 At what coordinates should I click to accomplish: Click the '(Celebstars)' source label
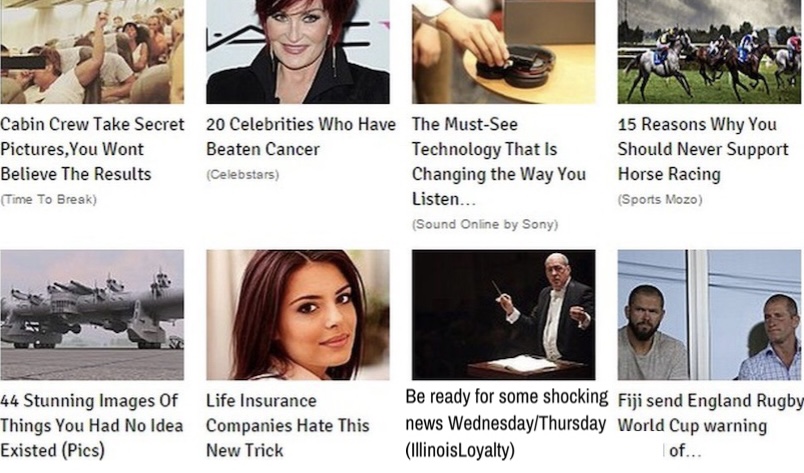pyautogui.click(x=243, y=174)
